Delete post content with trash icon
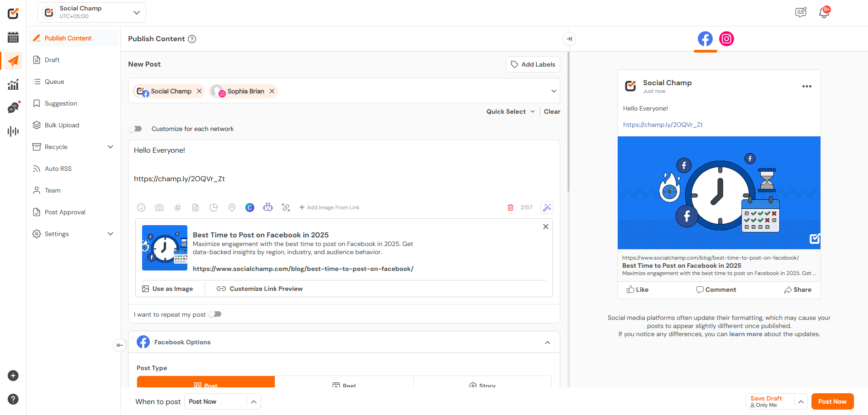 point(510,207)
